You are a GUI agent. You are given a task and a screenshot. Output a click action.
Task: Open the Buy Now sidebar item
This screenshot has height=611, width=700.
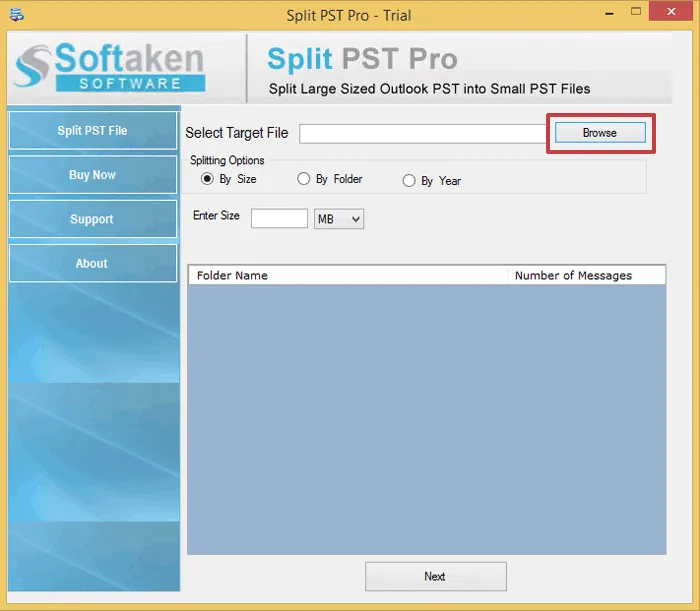[x=93, y=175]
